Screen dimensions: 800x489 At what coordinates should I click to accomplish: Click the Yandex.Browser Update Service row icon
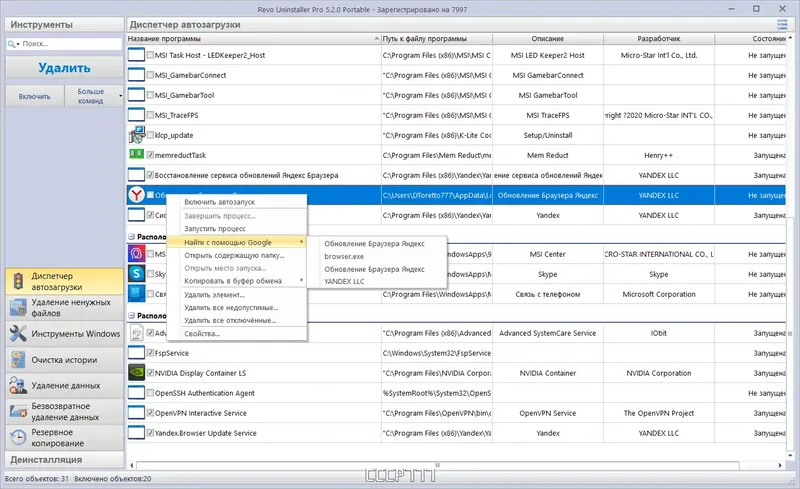[136, 433]
